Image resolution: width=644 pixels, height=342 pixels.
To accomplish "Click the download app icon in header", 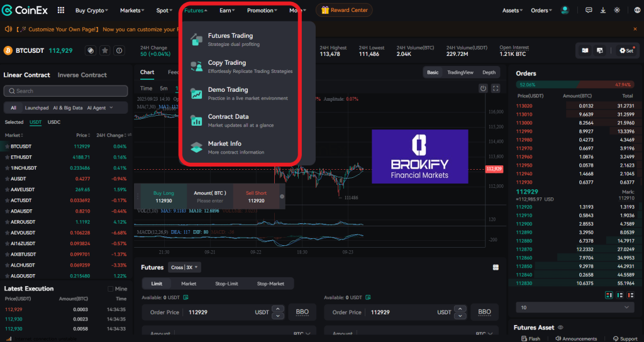I will coord(603,10).
